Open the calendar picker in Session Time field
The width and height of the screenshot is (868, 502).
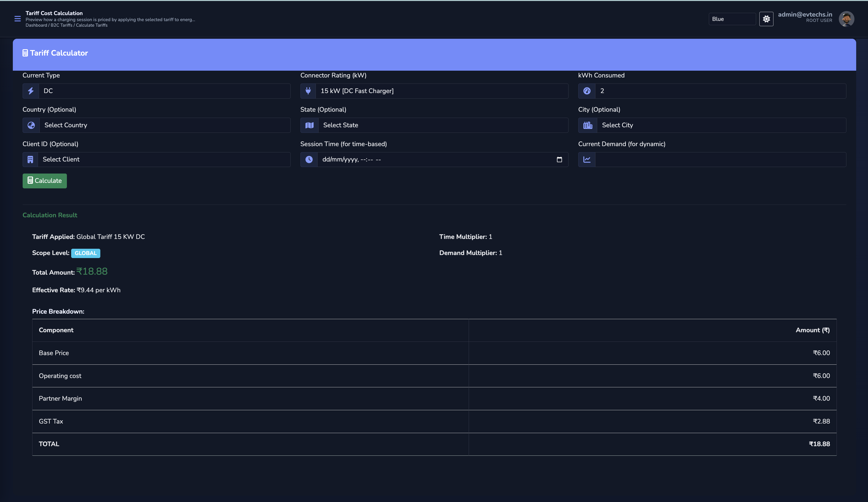pyautogui.click(x=559, y=159)
